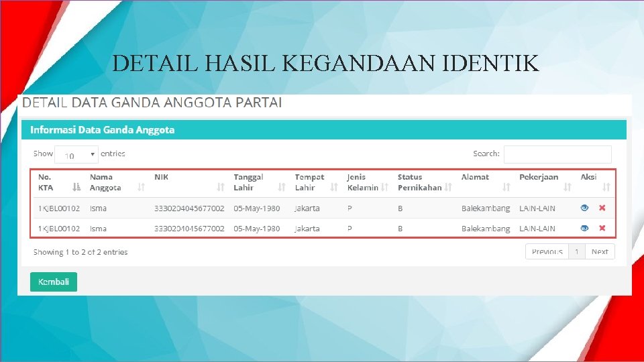Click 05-May-1980 in first row
The width and height of the screenshot is (644, 362).
(x=257, y=208)
